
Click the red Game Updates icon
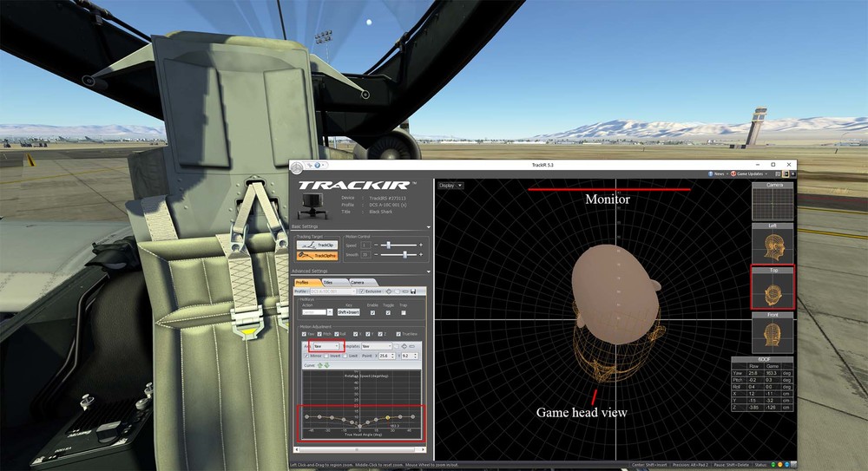click(x=733, y=173)
